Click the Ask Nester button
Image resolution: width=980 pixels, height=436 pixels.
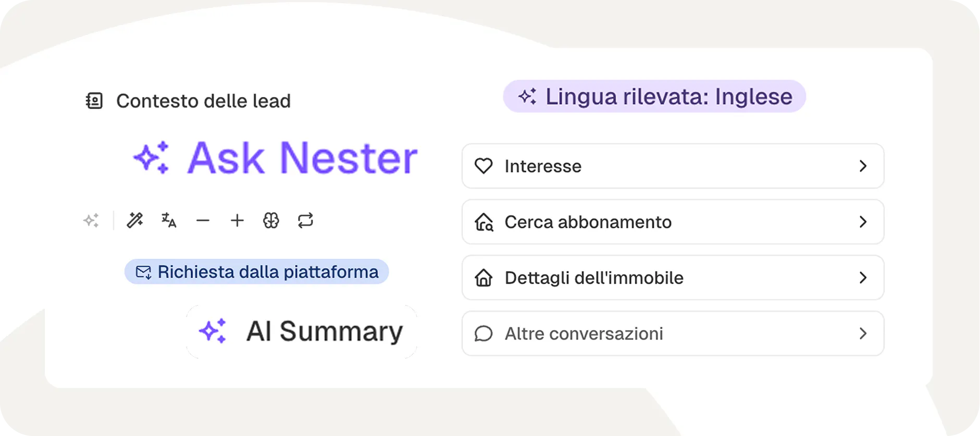click(276, 158)
